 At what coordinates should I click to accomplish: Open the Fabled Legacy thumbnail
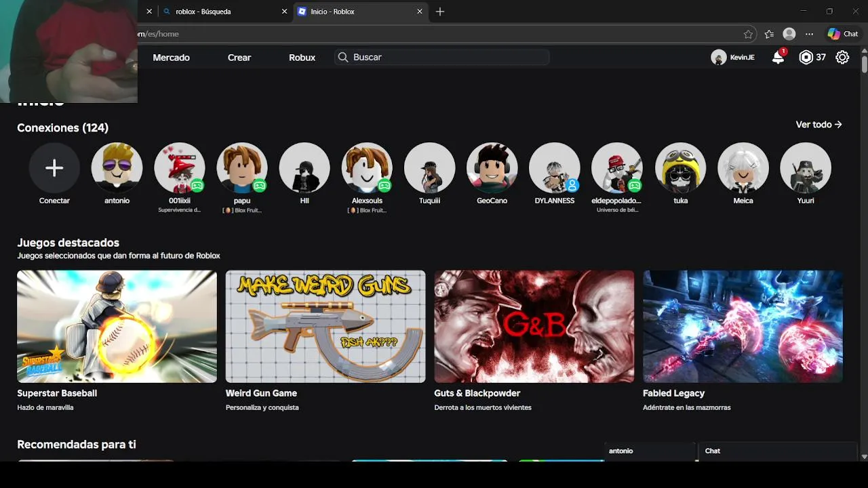(x=743, y=327)
